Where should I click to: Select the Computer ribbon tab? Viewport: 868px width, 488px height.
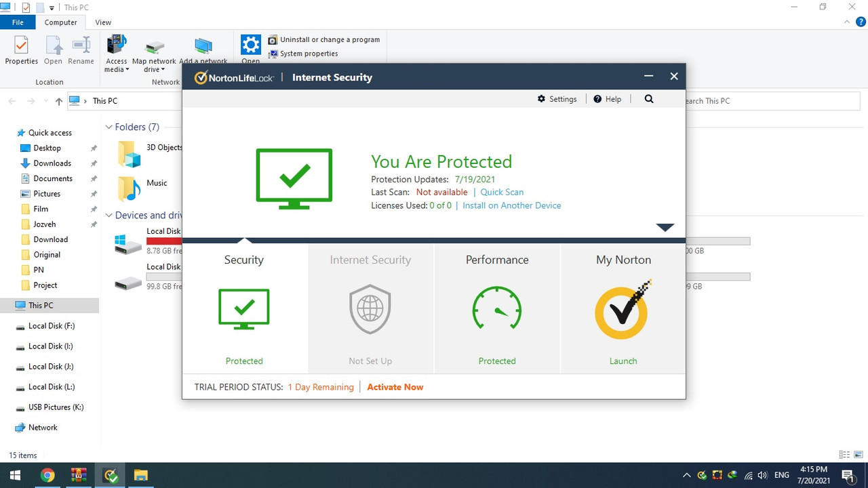click(x=60, y=22)
